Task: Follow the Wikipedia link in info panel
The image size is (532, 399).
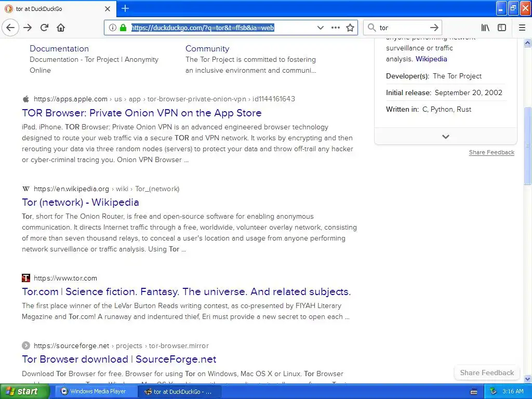Action: (x=431, y=59)
